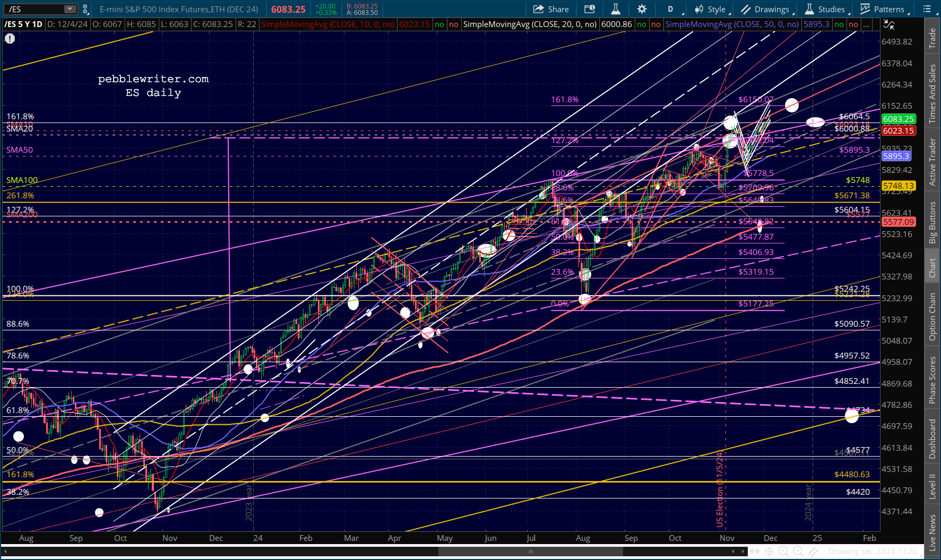Click the auto-scale price axis icon

pos(889,24)
